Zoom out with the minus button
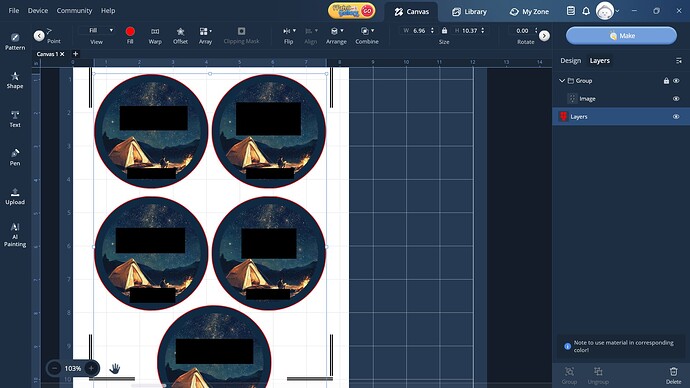 54,368
